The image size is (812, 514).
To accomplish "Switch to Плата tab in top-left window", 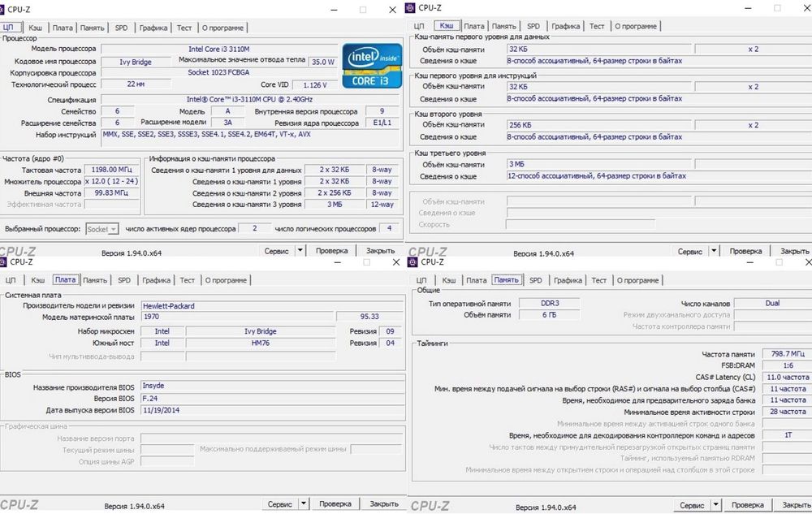I will tap(63, 28).
